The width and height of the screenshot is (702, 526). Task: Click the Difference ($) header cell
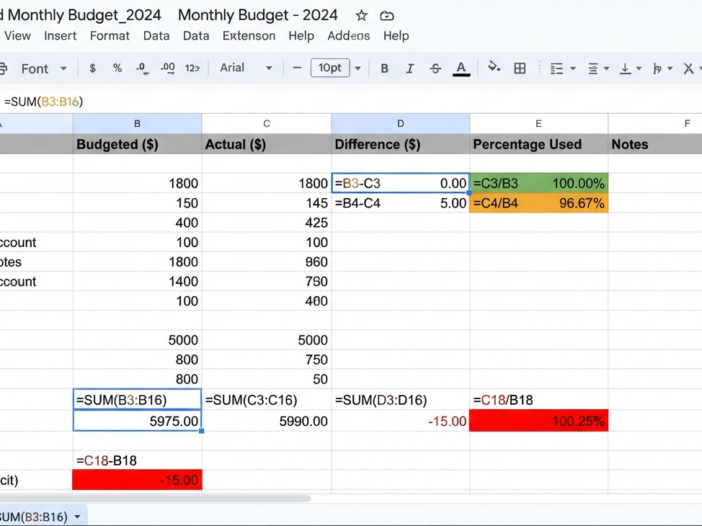(401, 144)
